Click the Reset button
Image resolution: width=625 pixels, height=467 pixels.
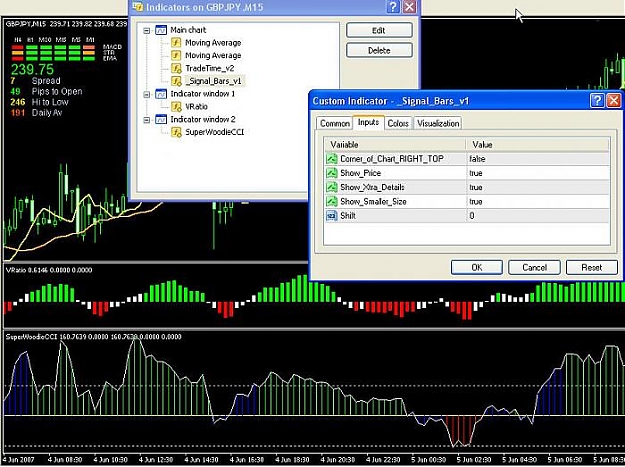[x=592, y=267]
